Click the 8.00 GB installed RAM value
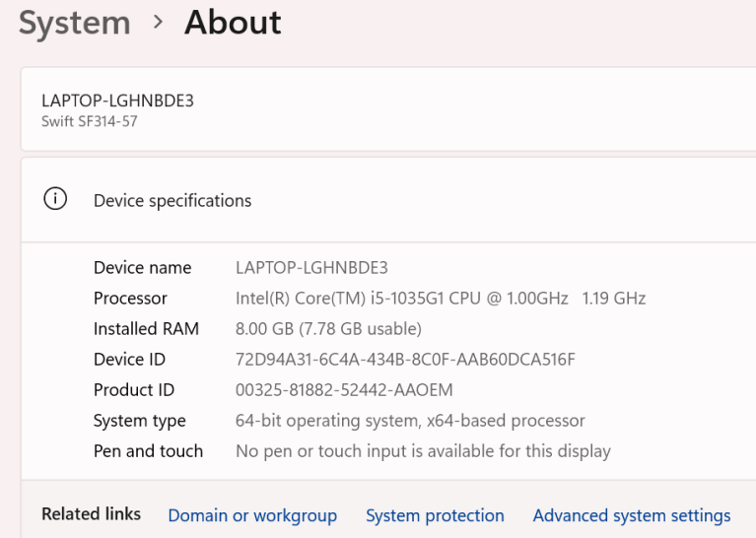The image size is (756, 538). point(328,329)
